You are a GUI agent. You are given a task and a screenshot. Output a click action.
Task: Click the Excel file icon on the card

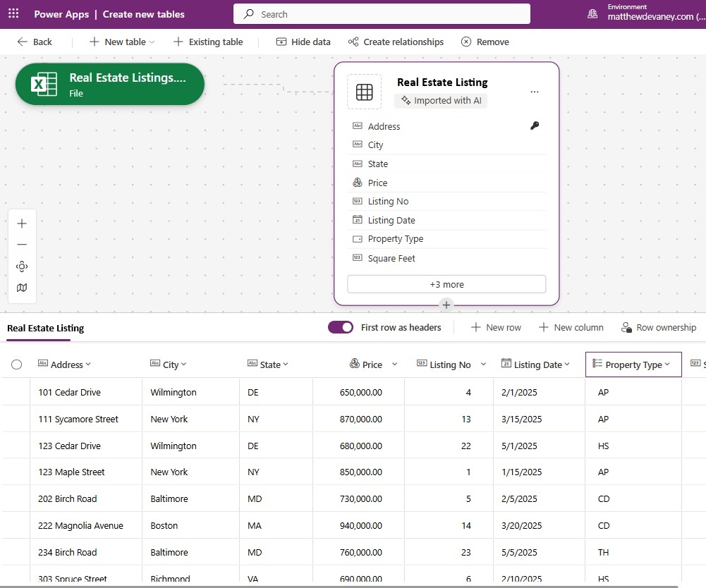(x=44, y=84)
